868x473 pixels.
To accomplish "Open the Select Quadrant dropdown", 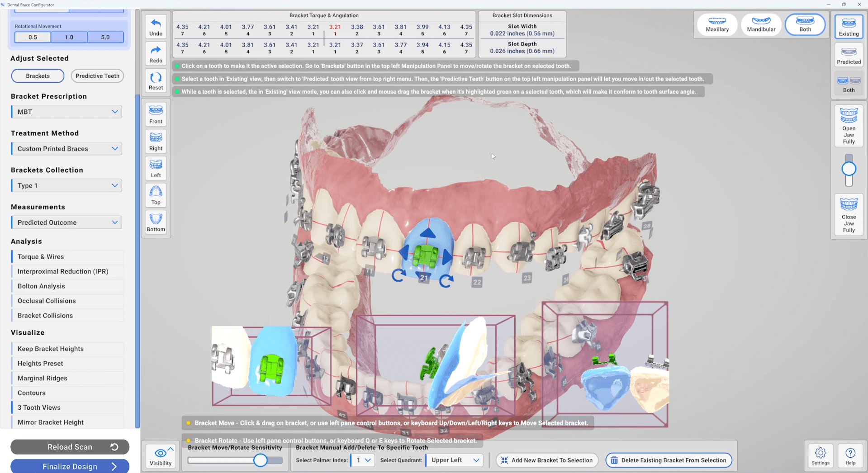I will 454,460.
